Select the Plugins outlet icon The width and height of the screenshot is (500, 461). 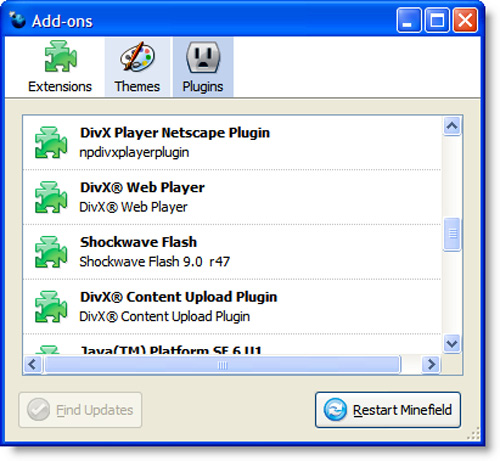pyautogui.click(x=203, y=57)
